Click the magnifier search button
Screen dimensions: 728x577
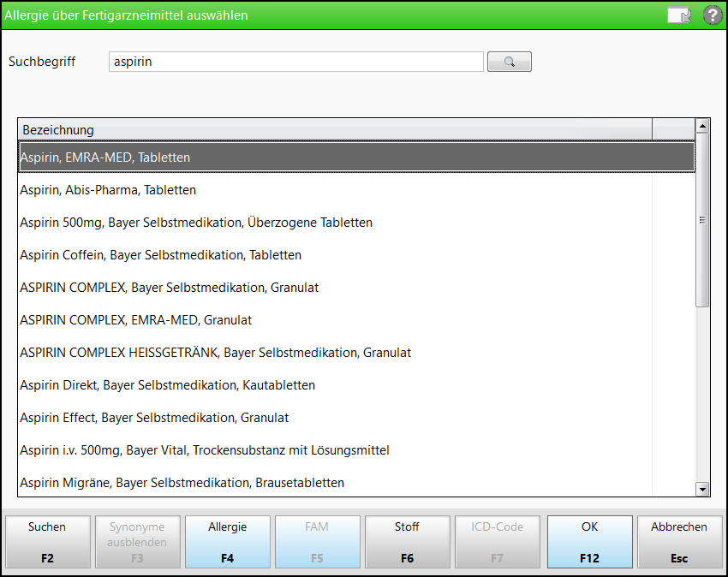coord(510,62)
